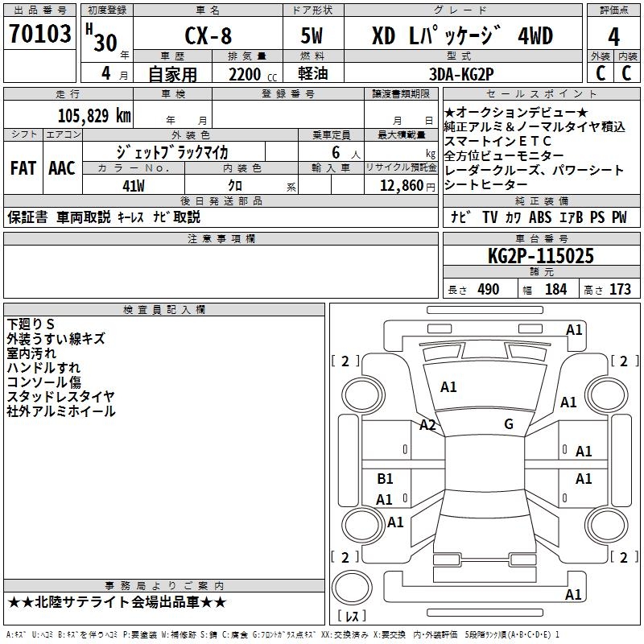This screenshot has height=644, width=644.
Task: Select the car name CX-8
Action: tap(208, 36)
